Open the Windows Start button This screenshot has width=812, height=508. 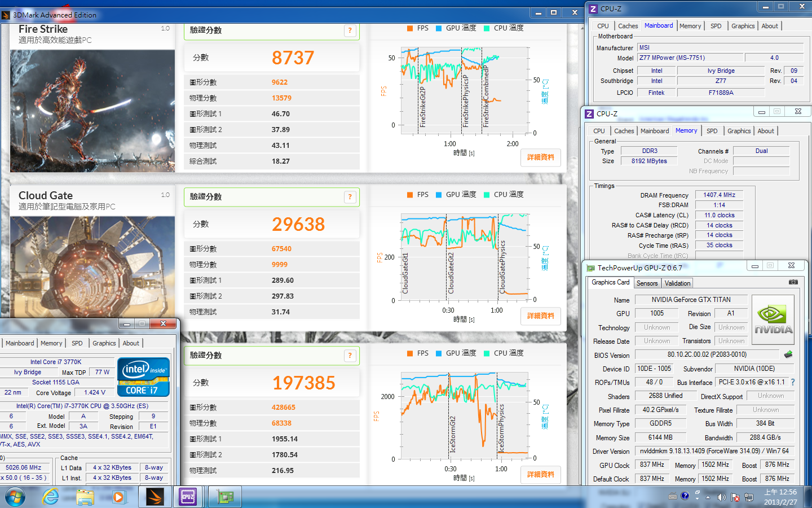coord(15,497)
